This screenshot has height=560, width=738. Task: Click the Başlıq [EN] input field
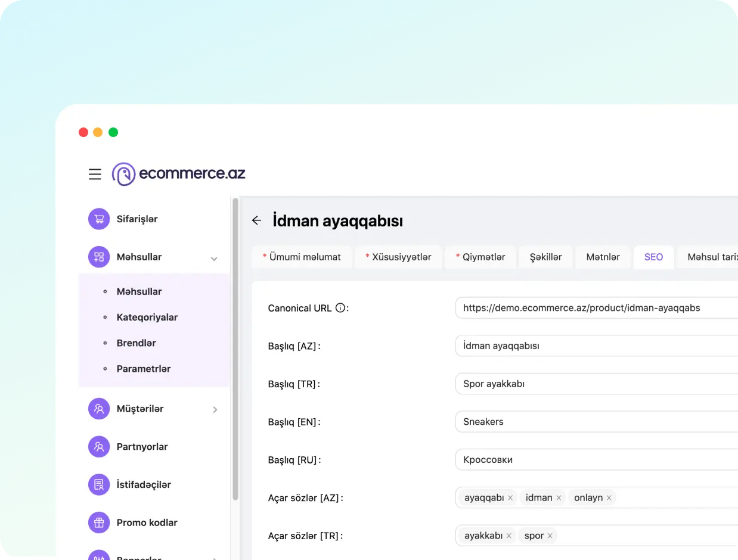[x=596, y=422]
